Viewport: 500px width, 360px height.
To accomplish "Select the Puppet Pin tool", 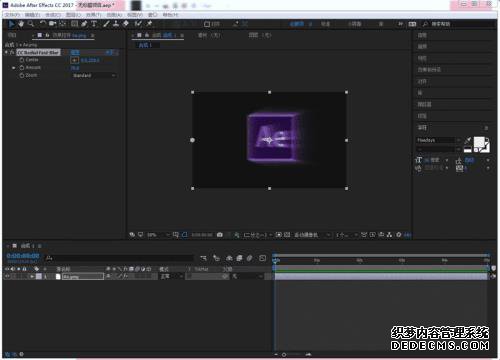I will [x=149, y=24].
